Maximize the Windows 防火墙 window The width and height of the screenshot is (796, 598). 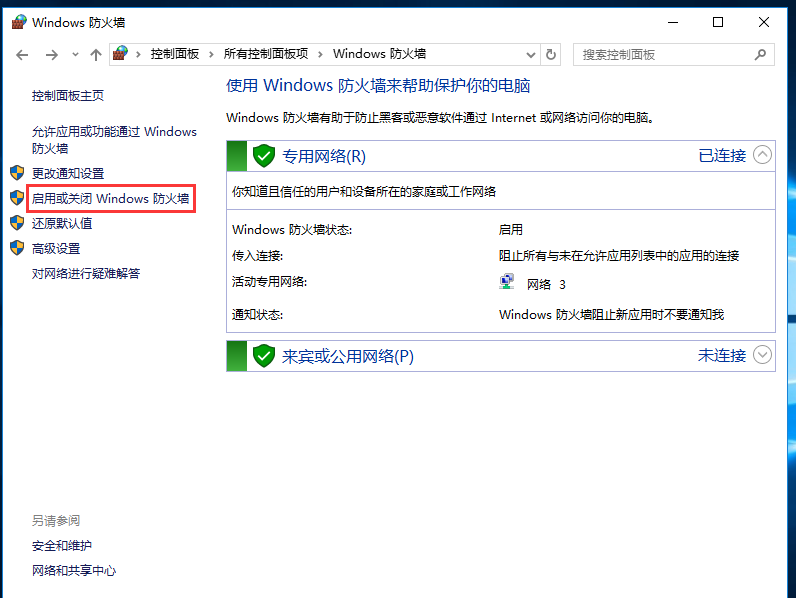click(x=718, y=22)
